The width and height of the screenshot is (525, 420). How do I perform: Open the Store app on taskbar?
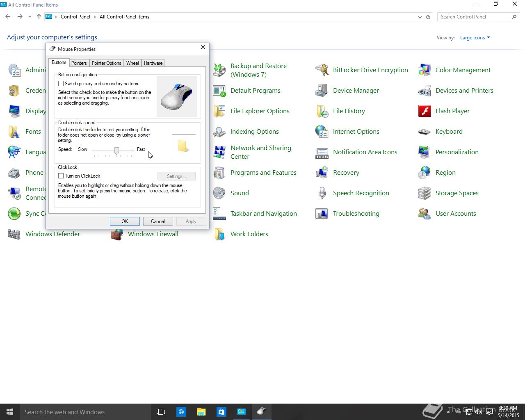[x=221, y=412]
